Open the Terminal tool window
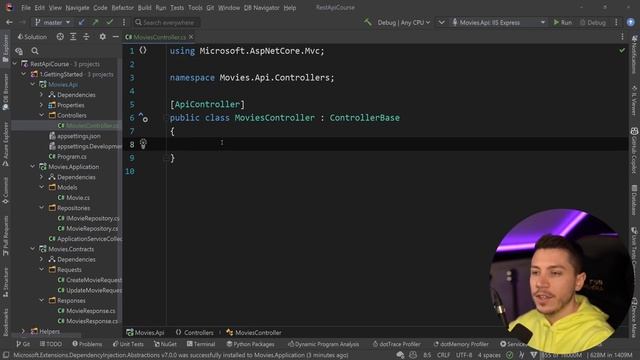The image size is (640, 360). (201, 344)
